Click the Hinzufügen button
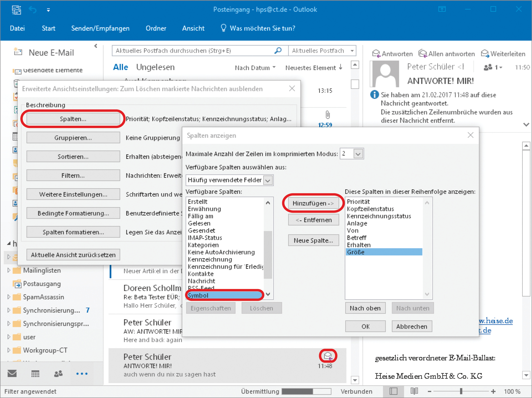 pyautogui.click(x=313, y=203)
